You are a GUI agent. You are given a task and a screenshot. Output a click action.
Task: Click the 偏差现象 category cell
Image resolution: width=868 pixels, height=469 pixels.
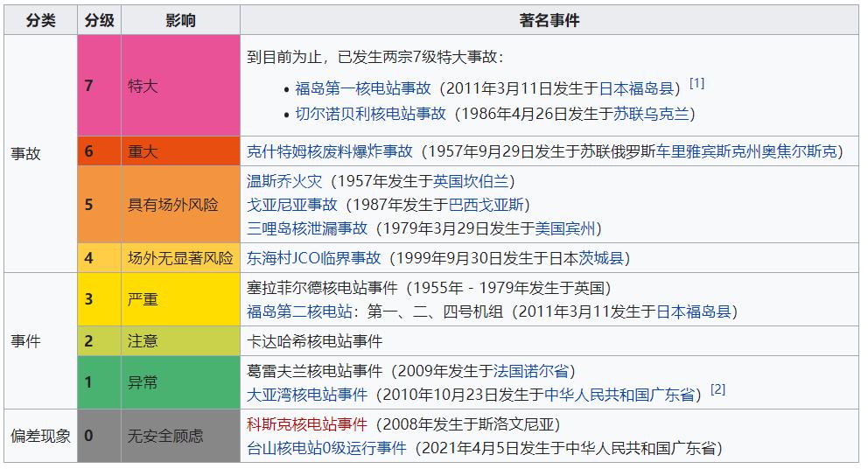tap(41, 437)
